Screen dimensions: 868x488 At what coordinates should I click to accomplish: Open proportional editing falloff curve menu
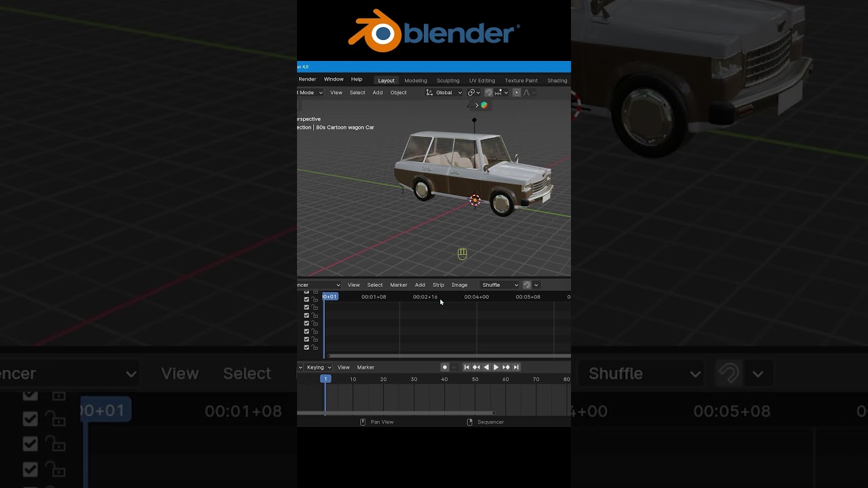[x=528, y=92]
